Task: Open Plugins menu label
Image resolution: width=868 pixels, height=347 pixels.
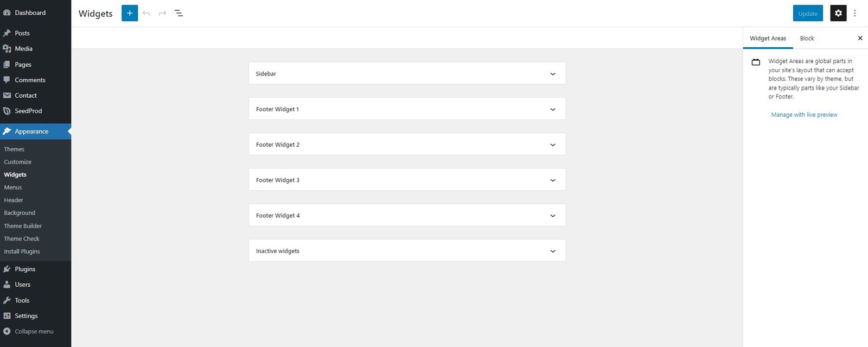Action: tap(25, 269)
